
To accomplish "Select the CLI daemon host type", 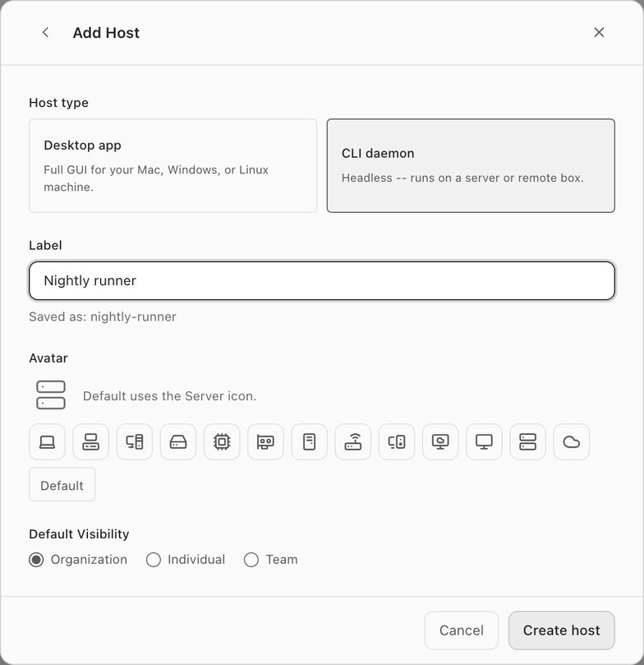I will tap(471, 166).
